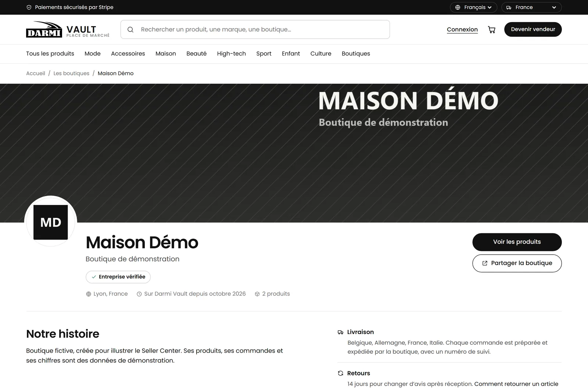Image resolution: width=588 pixels, height=392 pixels.
Task: Select the Enfant category
Action: 291,54
